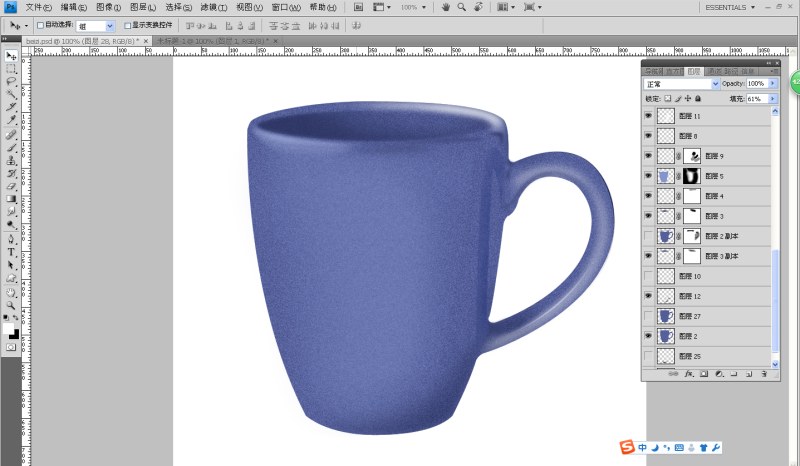The height and width of the screenshot is (466, 800).
Task: Click the Zoom icon in the application bar
Action: (x=462, y=7)
